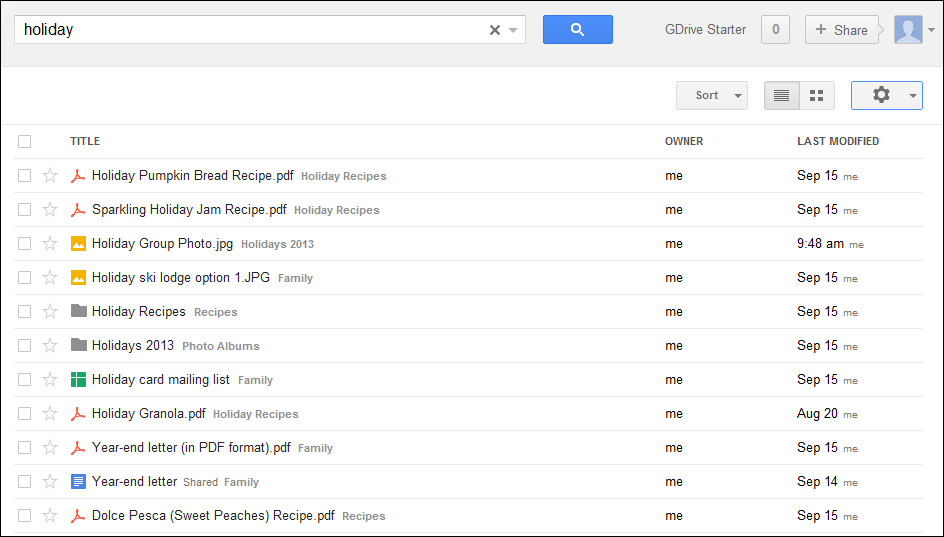The image size is (944, 537).
Task: Clear the search box with the X icon
Action: coord(495,30)
